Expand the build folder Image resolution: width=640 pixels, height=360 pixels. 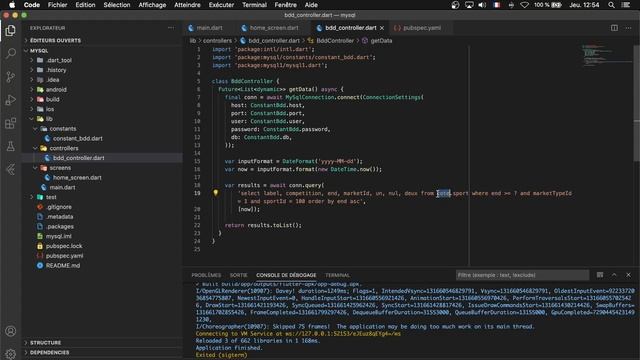pyautogui.click(x=52, y=99)
